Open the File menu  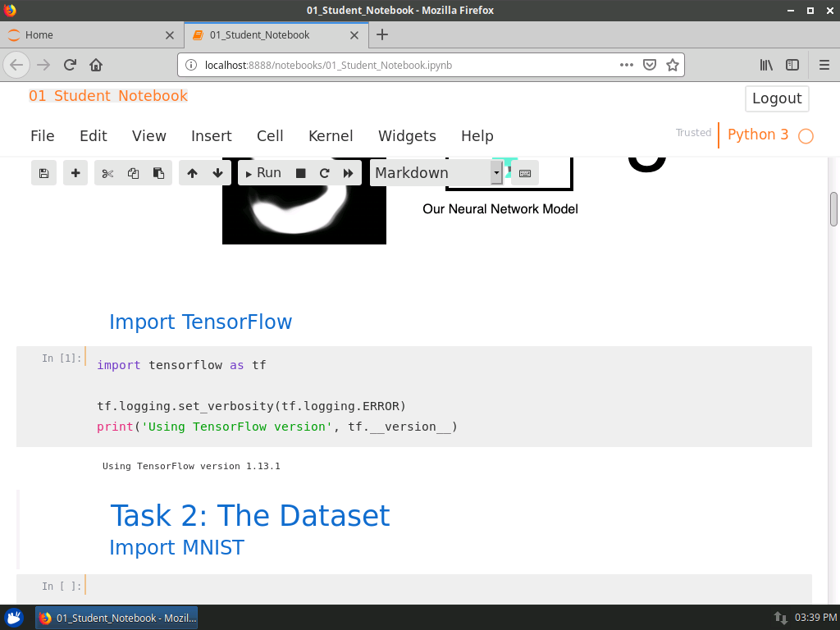click(x=43, y=136)
